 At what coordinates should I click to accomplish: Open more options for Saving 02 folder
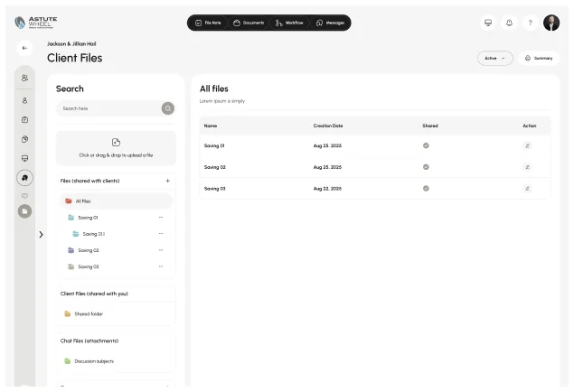(161, 250)
